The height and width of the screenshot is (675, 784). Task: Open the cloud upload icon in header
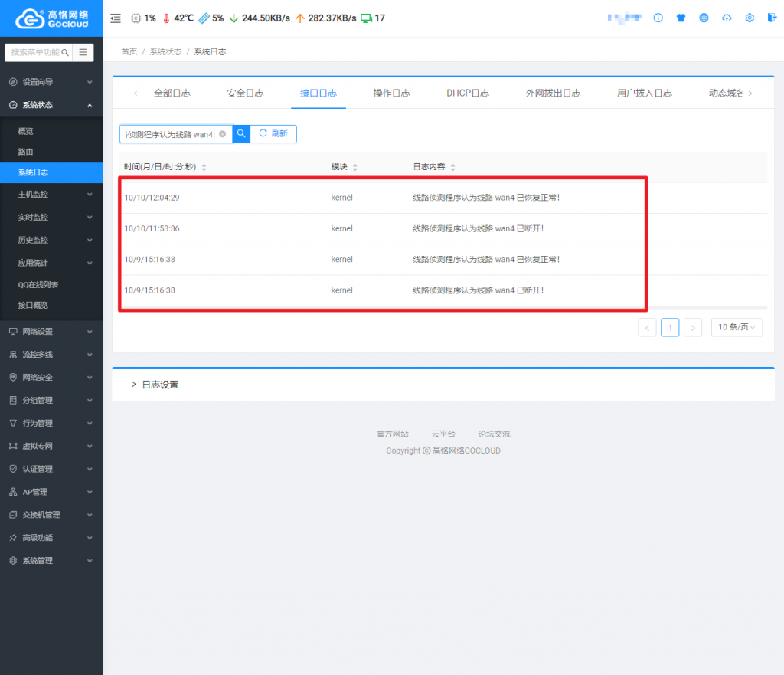coord(727,18)
